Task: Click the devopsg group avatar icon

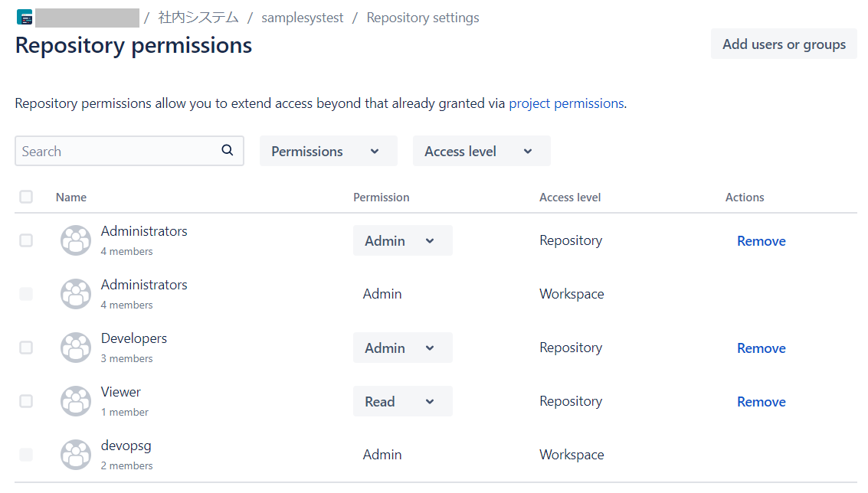Action: pyautogui.click(x=76, y=455)
